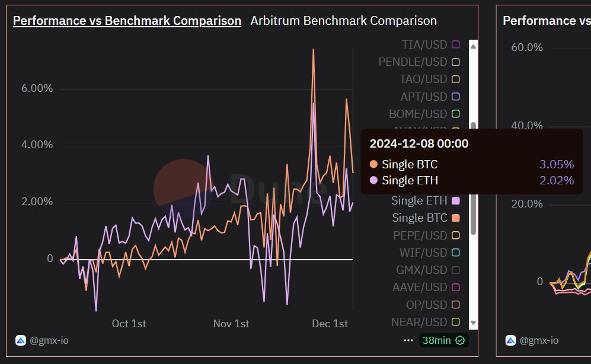
Task: Click the legend scroll-down arrow
Action: (474, 323)
